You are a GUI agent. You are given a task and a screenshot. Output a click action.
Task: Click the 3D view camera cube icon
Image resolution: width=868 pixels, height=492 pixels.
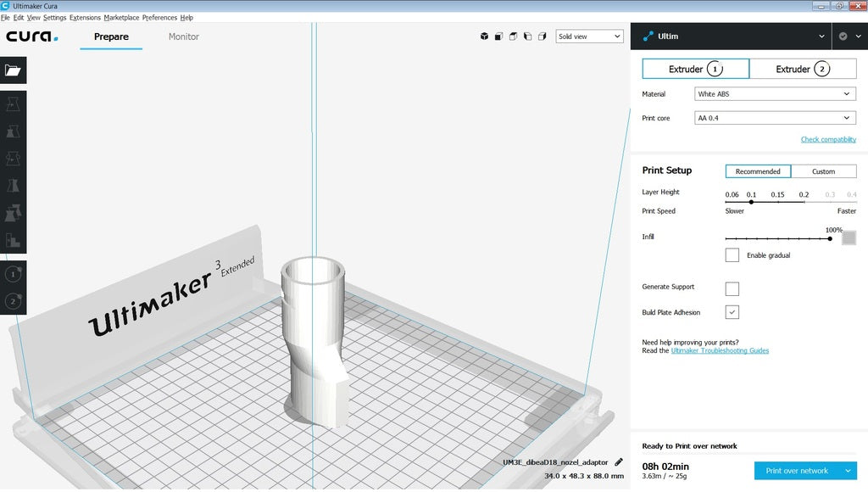coord(485,36)
